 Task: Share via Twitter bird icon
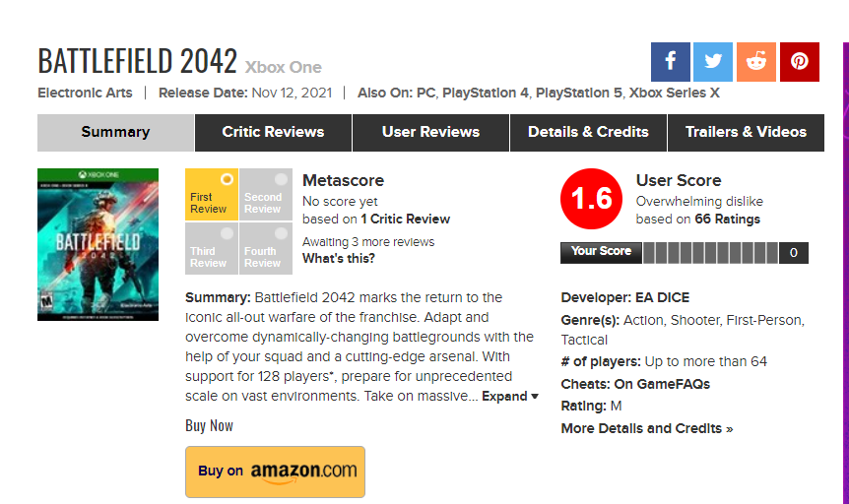tap(713, 62)
